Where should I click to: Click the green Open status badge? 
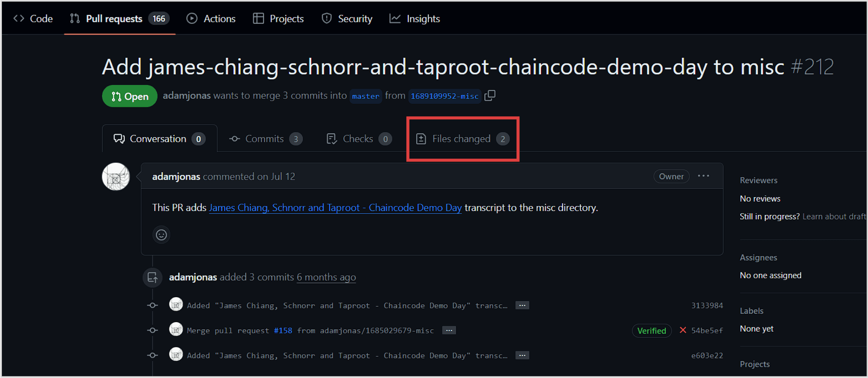click(x=129, y=96)
